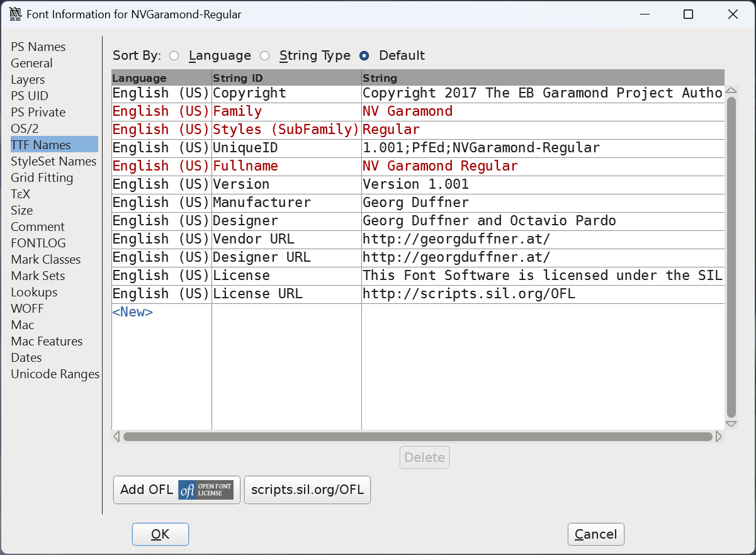Select the Copyright 2017 string cell

click(543, 93)
